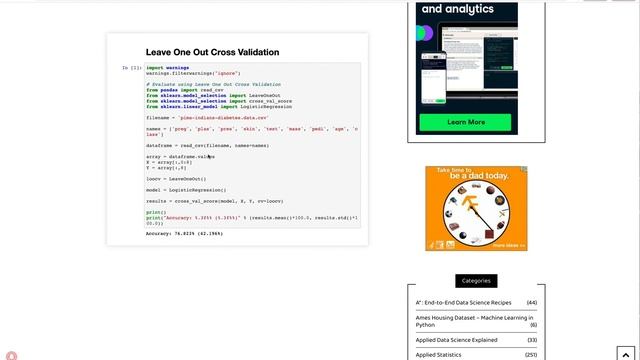
Task: Click the scroll-to-top arrow button
Action: pos(626,354)
